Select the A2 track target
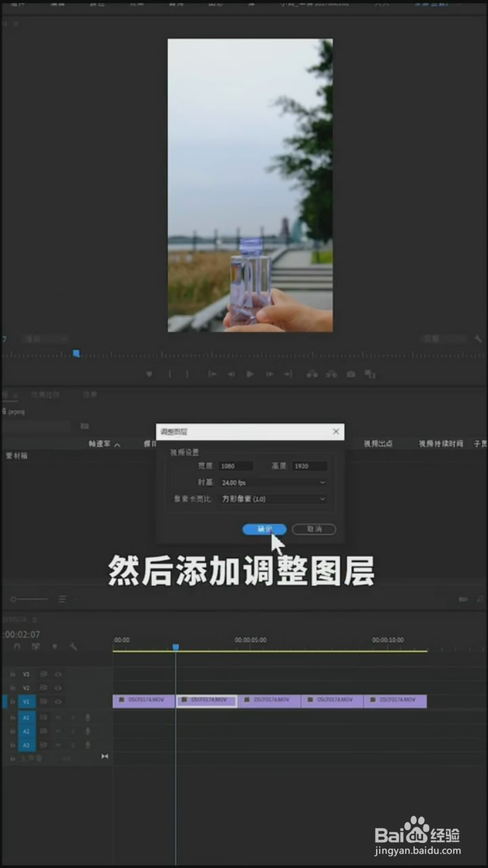Screen dimensions: 488x868 click(x=26, y=731)
